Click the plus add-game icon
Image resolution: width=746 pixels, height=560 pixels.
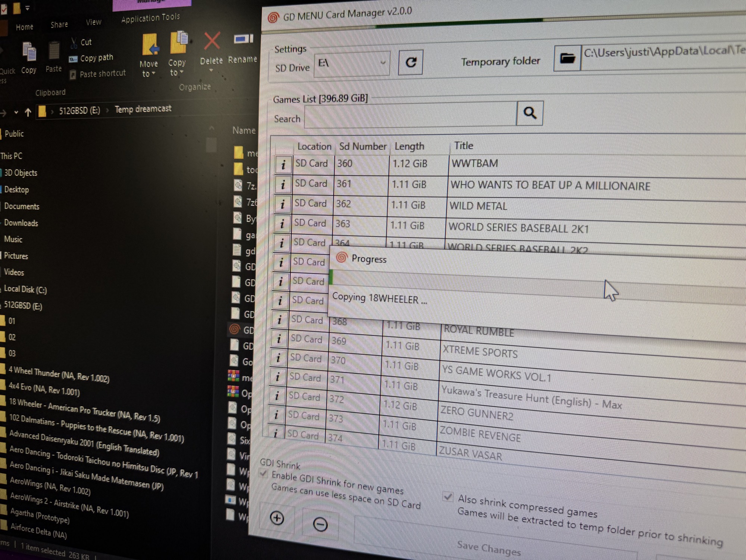[277, 518]
